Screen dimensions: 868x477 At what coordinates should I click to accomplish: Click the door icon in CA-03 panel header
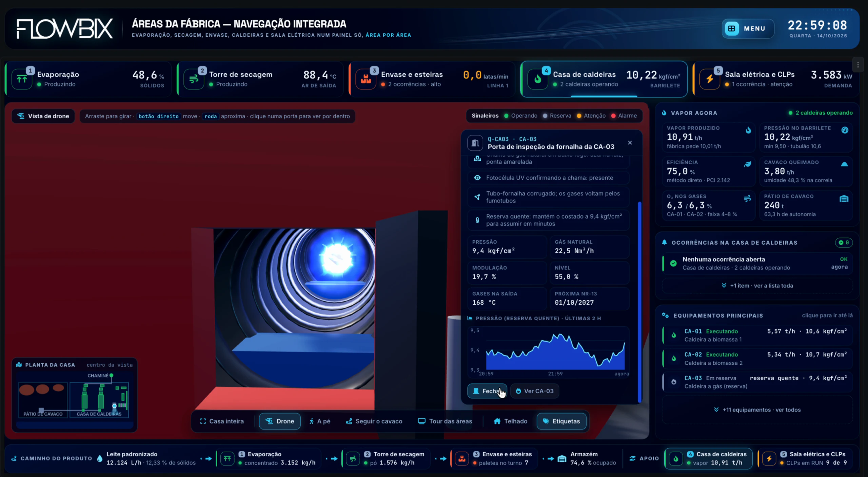pos(475,143)
